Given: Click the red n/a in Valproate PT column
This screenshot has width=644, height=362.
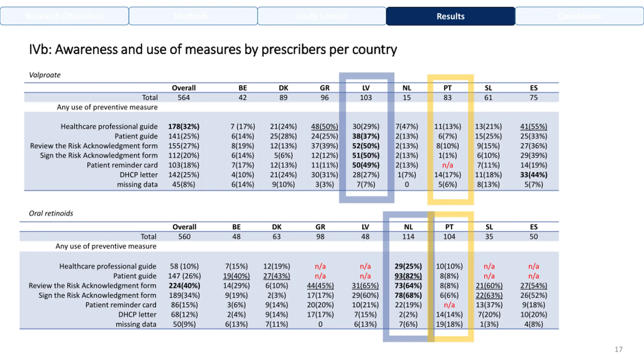Looking at the screenshot, I should point(448,165).
